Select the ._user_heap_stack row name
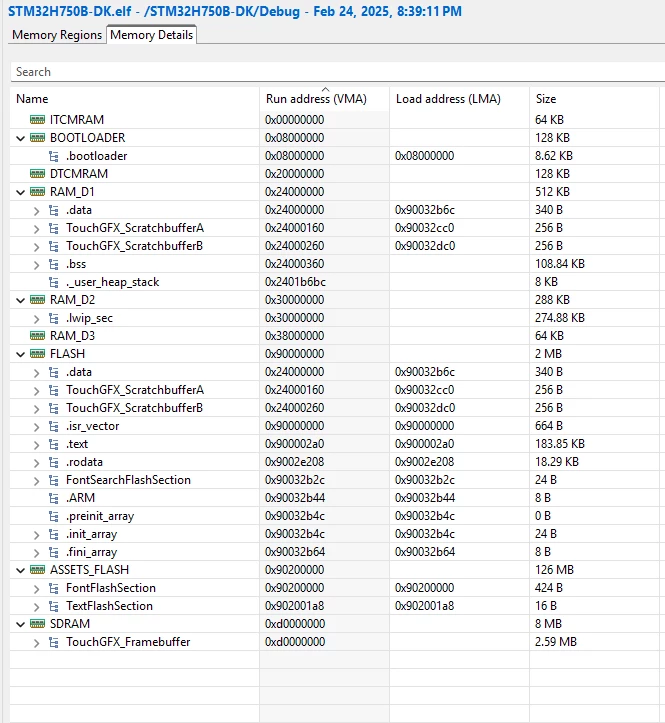 coord(113,282)
